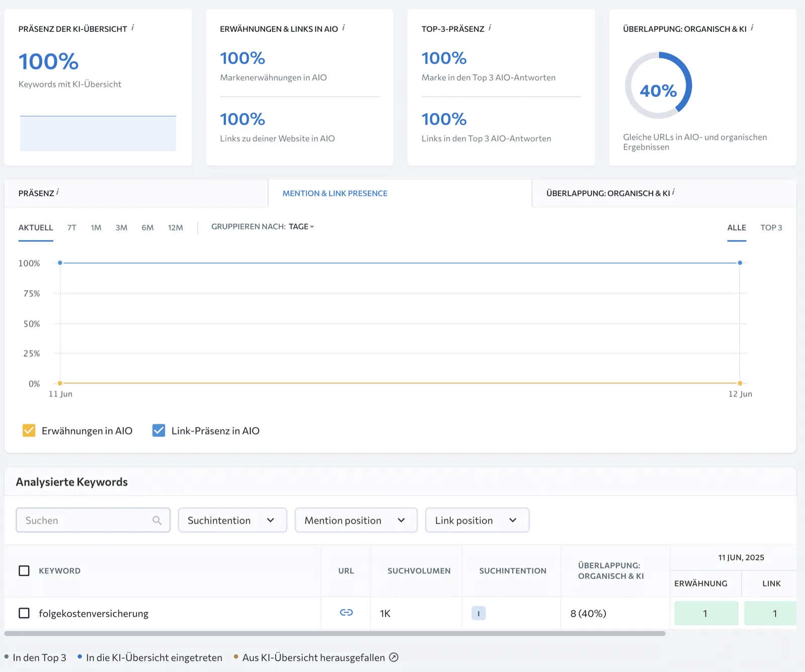Click Aus KI-Übersicht herausgefallen legend entry
The width and height of the screenshot is (805, 672).
(309, 657)
